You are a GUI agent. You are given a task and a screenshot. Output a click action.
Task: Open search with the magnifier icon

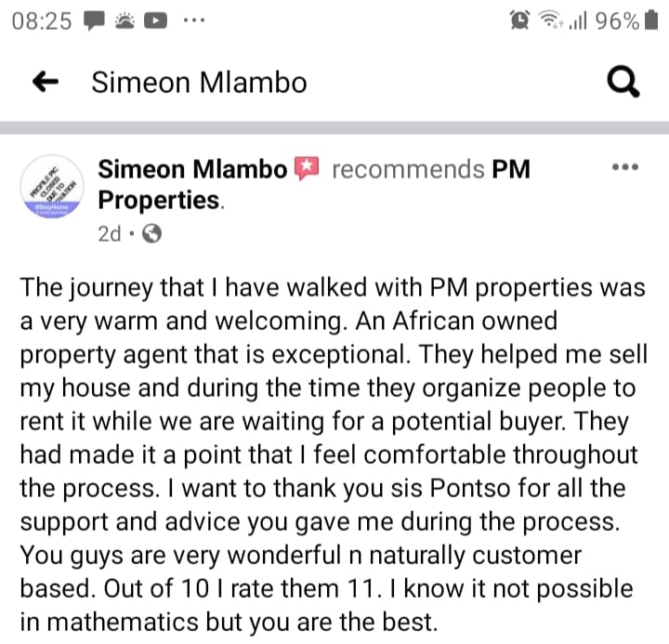[623, 83]
